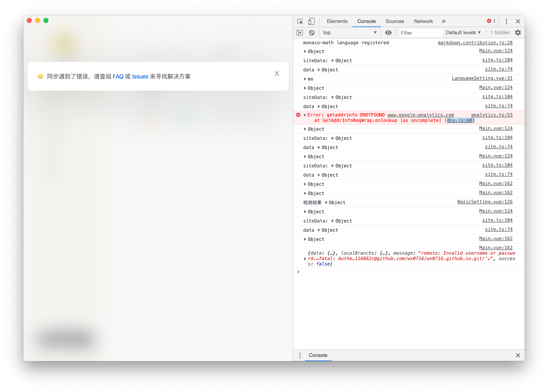548x392 pixels.
Task: Toggle the device toolbar
Action: pos(311,21)
